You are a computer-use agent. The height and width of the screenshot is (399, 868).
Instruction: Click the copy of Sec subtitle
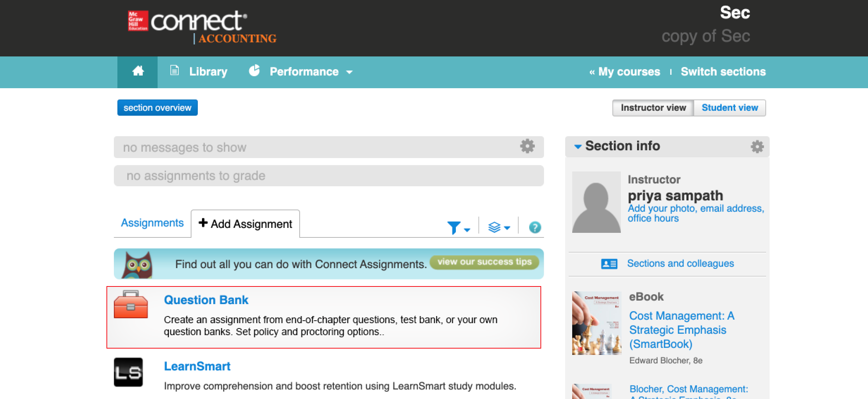705,36
